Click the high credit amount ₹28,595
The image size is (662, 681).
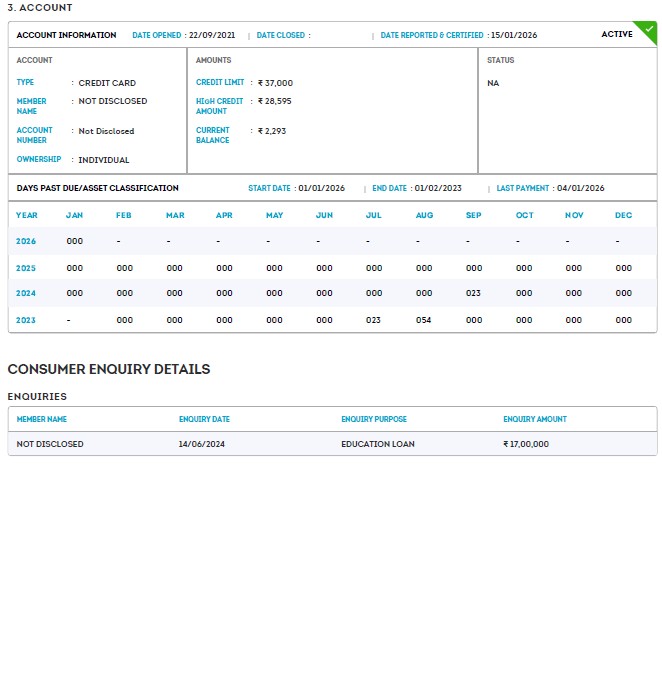[x=275, y=101]
